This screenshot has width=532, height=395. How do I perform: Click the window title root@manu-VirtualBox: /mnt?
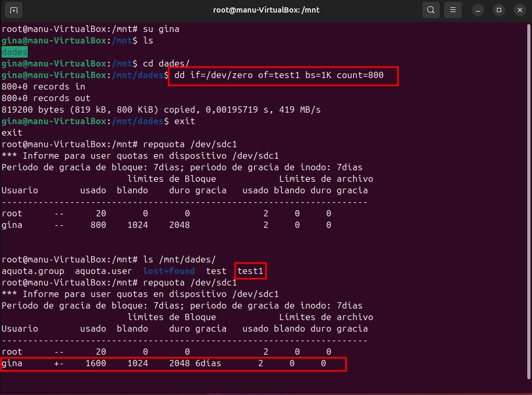pos(265,10)
